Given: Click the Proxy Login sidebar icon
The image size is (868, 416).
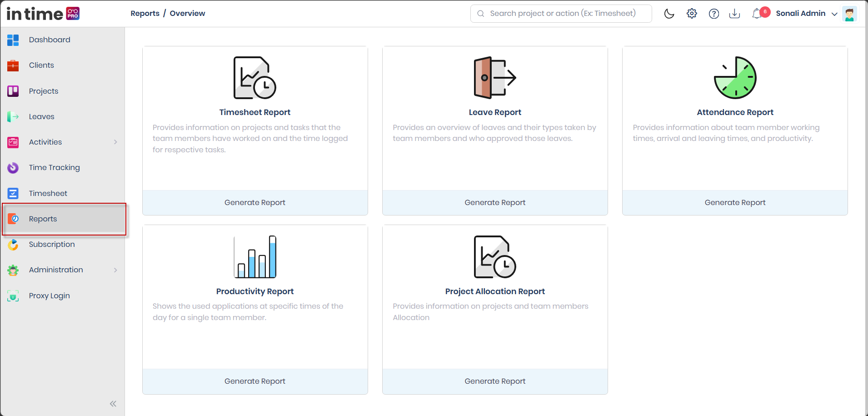Looking at the screenshot, I should (x=13, y=296).
